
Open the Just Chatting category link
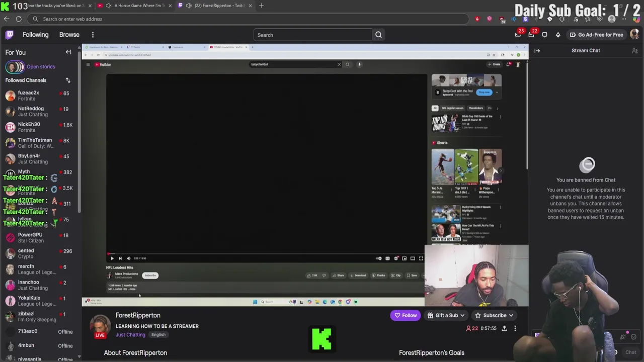click(130, 335)
